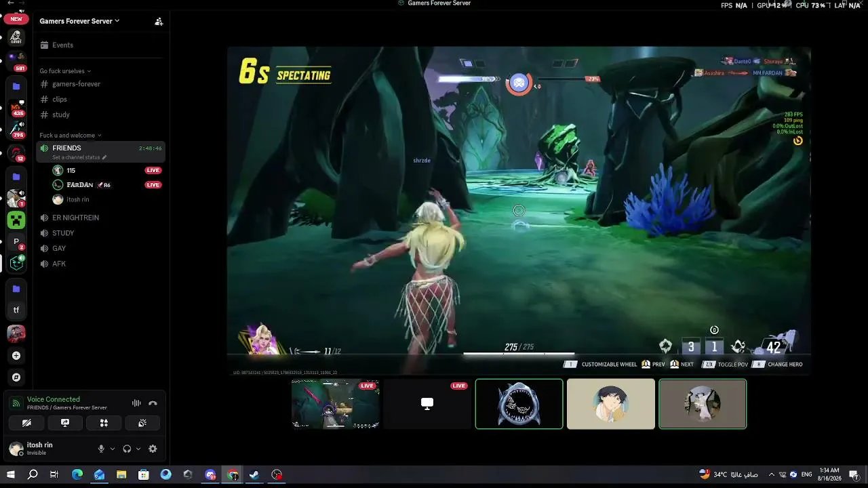Open the soundboard button
The width and height of the screenshot is (868, 488).
pyautogui.click(x=142, y=423)
